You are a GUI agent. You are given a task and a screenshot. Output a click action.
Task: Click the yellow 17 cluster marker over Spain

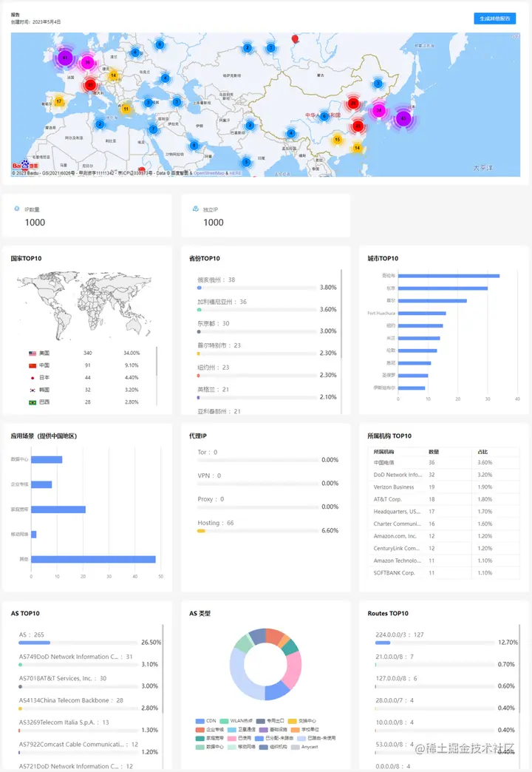pos(58,101)
